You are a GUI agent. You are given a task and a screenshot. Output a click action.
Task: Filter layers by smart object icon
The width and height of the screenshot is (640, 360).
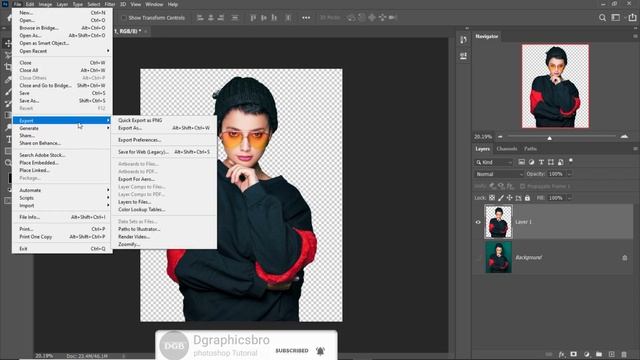[x=560, y=162]
